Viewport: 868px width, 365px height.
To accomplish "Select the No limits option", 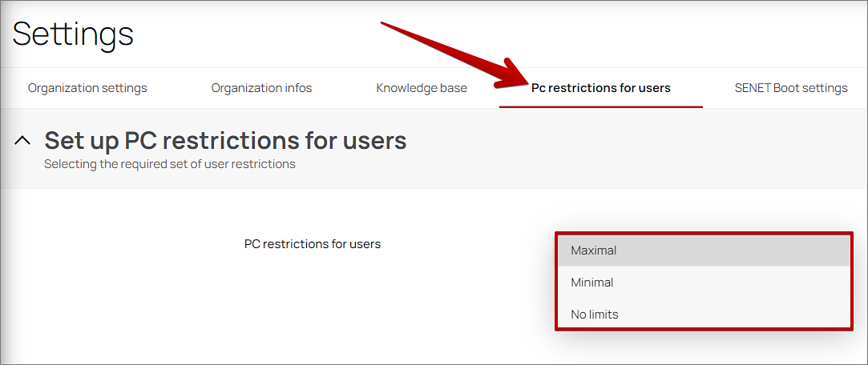I will pos(595,315).
